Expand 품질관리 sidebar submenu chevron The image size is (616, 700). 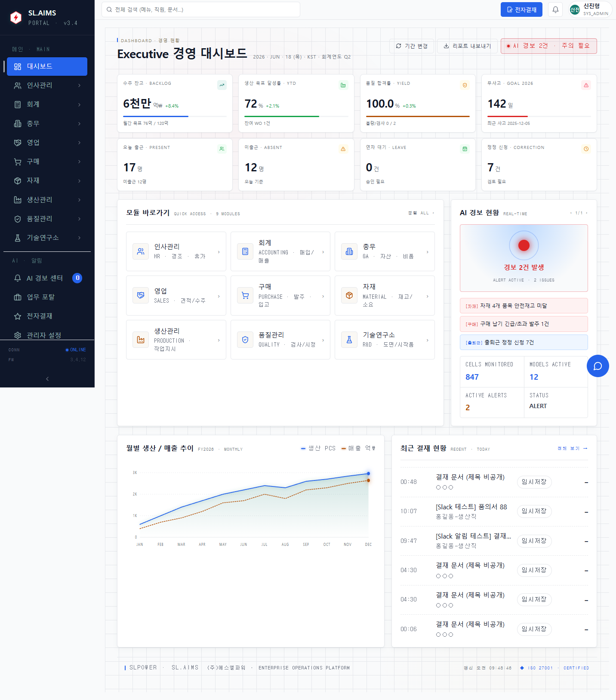[80, 219]
